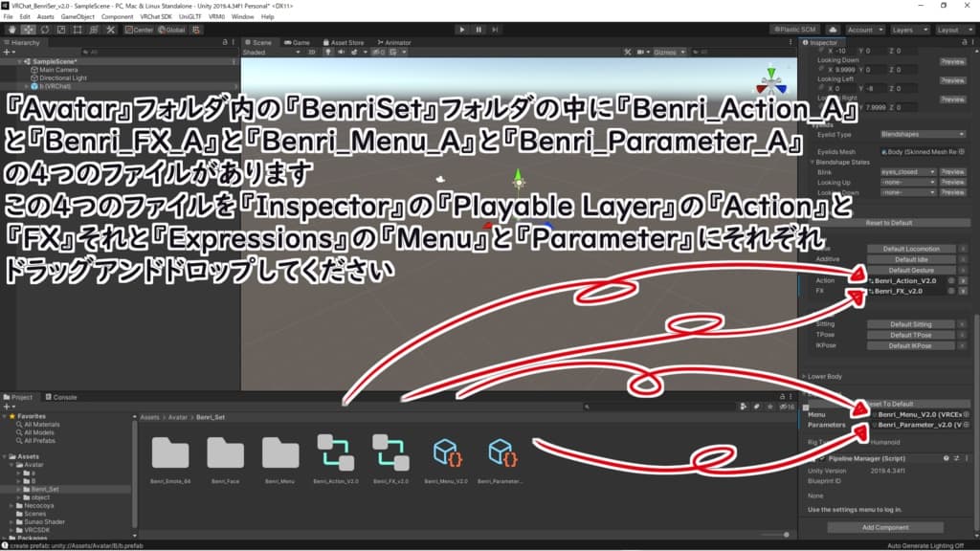Open the component tools icon in Scene toolbar

[628, 52]
